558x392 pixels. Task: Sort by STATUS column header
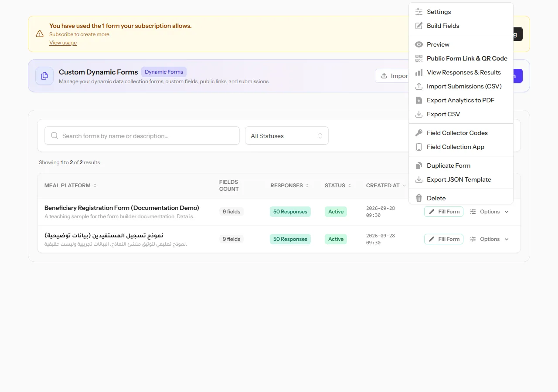point(338,186)
